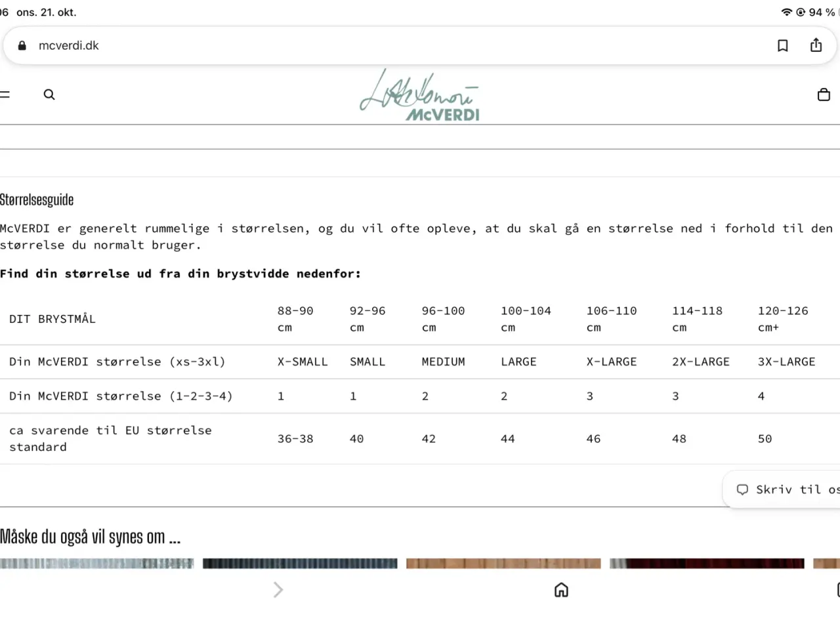Click the 'MEDIUM' size cell
This screenshot has height=630, width=840.
click(443, 362)
